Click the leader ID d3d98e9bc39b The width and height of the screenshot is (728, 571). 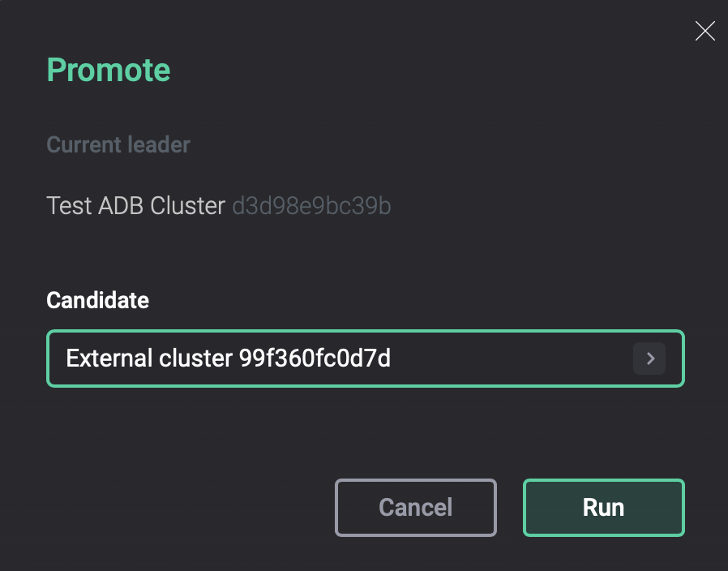click(x=311, y=206)
